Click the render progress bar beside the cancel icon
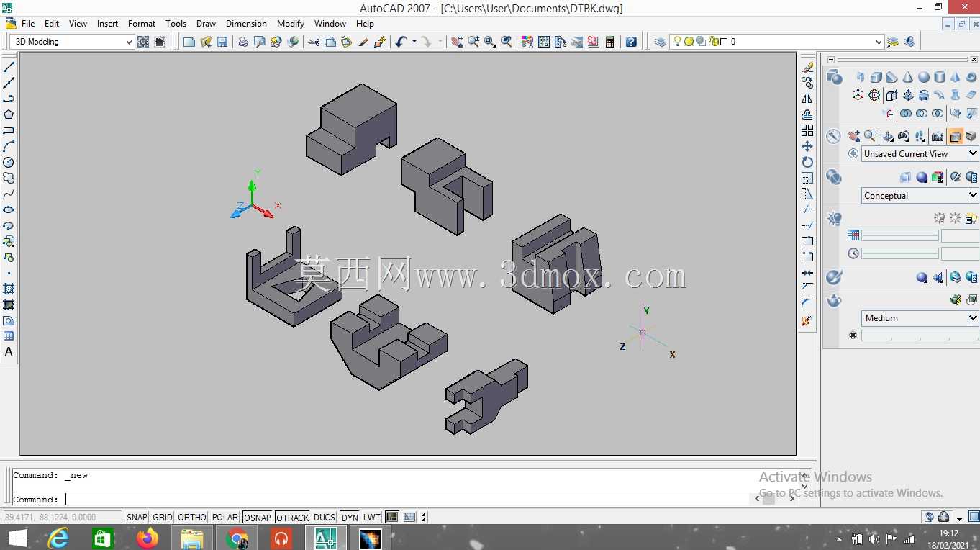 pyautogui.click(x=920, y=335)
